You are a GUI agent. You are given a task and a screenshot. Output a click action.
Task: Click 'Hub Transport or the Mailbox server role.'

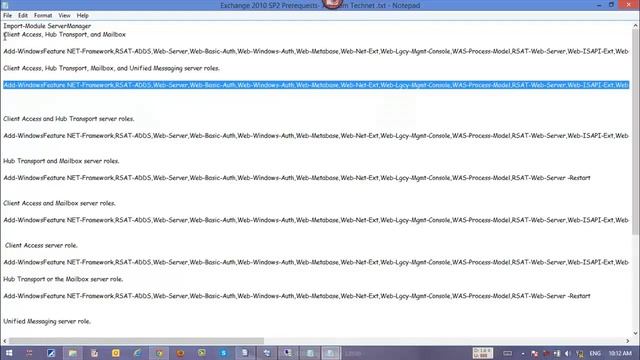click(x=63, y=279)
